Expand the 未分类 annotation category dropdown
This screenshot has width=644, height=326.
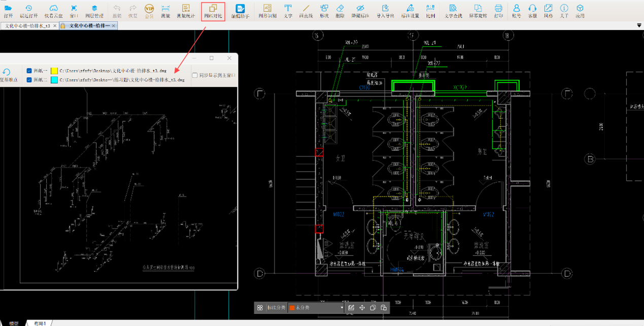pos(342,308)
